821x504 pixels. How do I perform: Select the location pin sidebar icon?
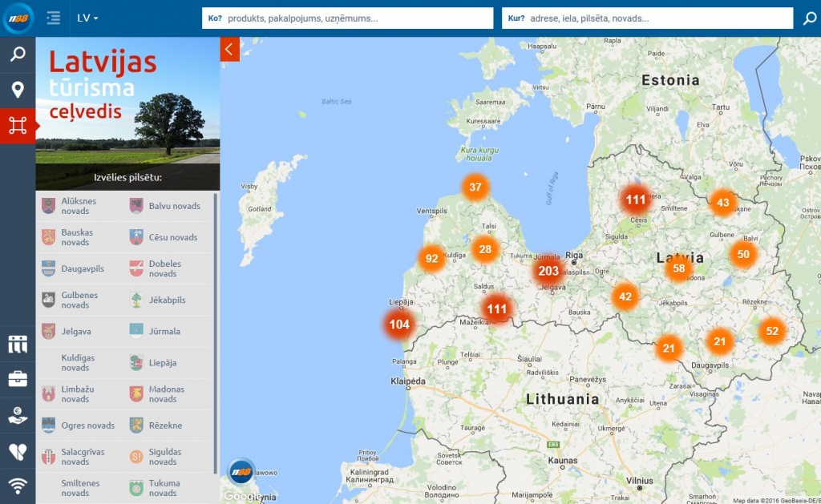[x=18, y=90]
